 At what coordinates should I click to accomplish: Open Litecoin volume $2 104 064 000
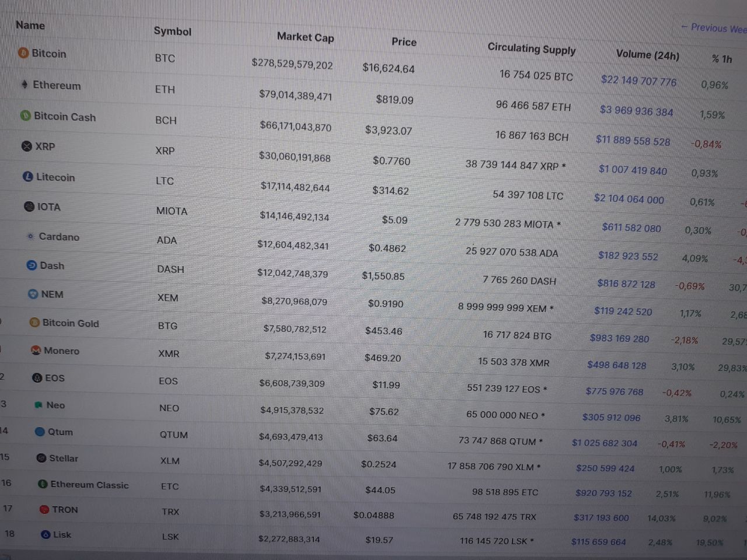click(629, 199)
